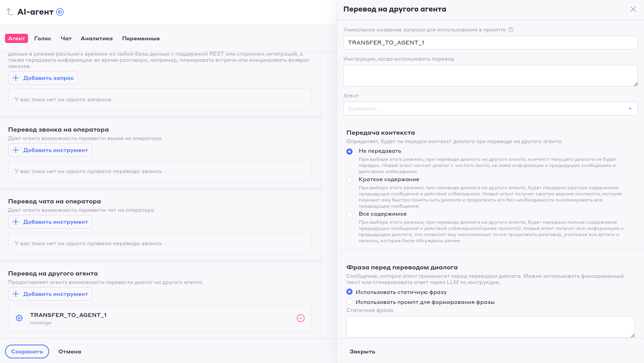Switch to the Чат tab

(x=66, y=38)
